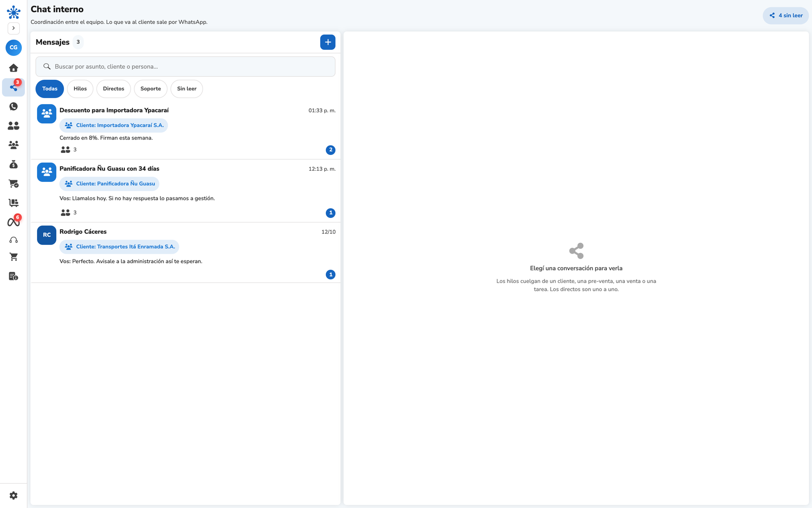The width and height of the screenshot is (812, 508).
Task: Open the document info icon in sidebar
Action: [x=14, y=276]
